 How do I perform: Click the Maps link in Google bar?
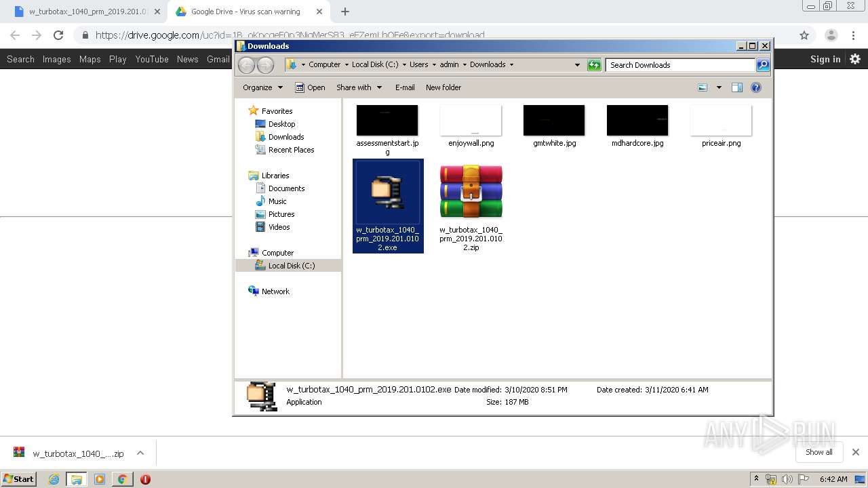tap(90, 59)
